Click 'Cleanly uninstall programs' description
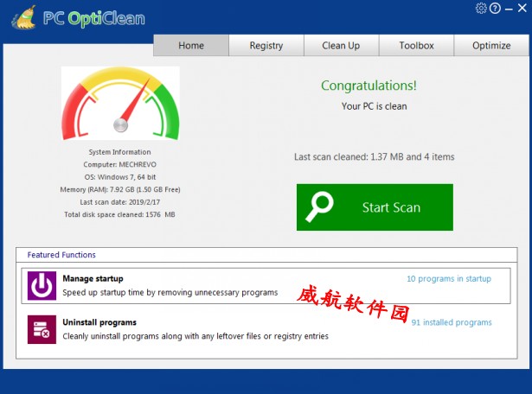532x394 pixels. point(195,336)
